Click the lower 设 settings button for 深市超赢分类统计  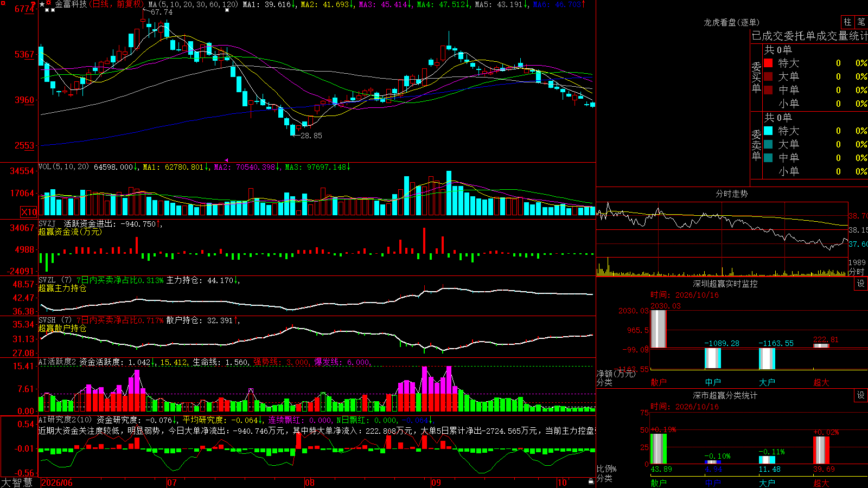click(x=861, y=395)
